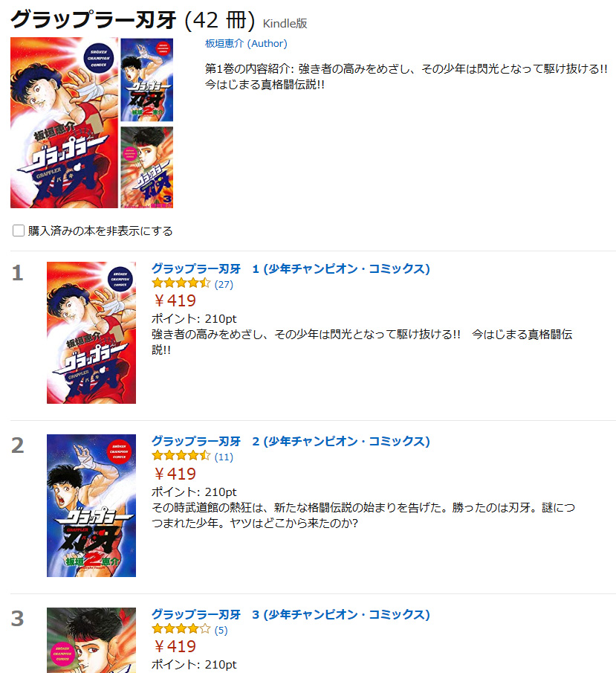Click the volume 3 cover in the list
This screenshot has width=616, height=673.
coord(91,640)
